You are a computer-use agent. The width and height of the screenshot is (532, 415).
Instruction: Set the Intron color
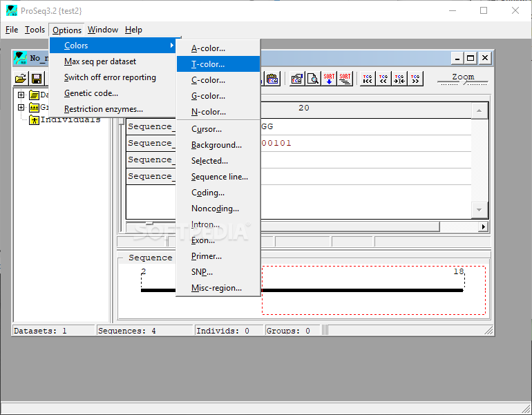(218, 224)
